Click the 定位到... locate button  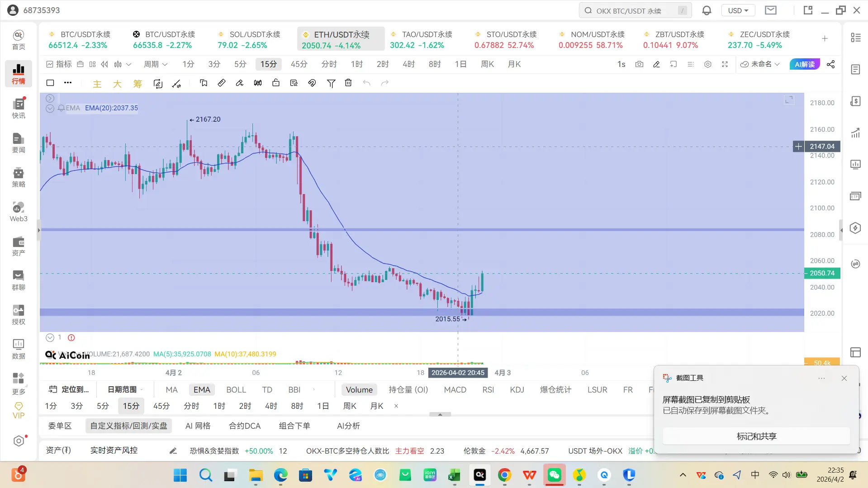(x=69, y=389)
